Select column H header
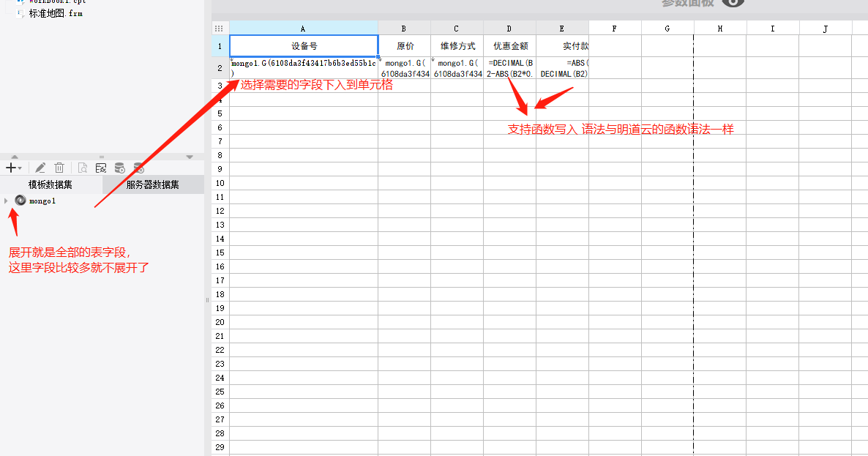 click(720, 29)
